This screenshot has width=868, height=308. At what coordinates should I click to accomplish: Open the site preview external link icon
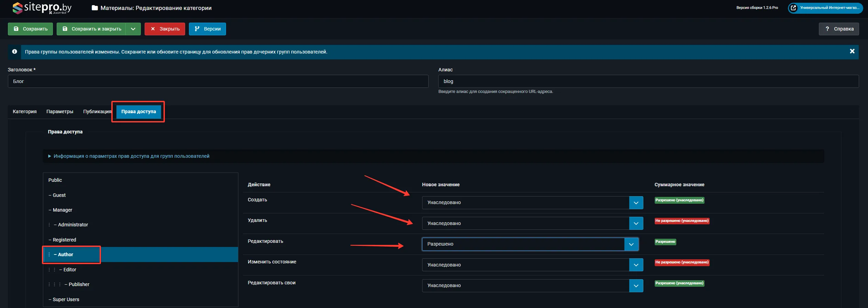(793, 8)
